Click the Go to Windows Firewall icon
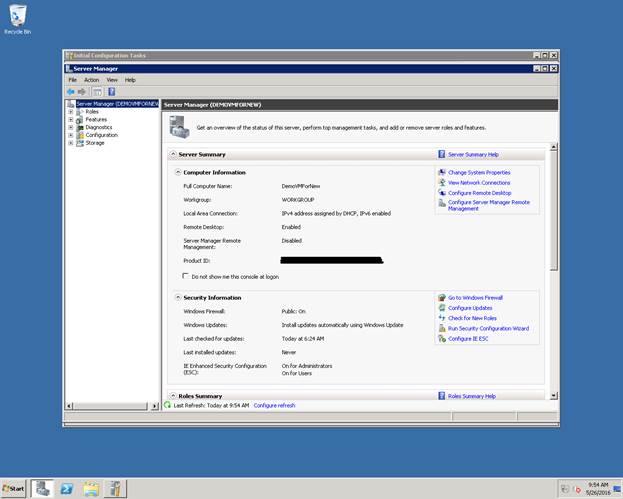The height and width of the screenshot is (499, 623). 442,297
